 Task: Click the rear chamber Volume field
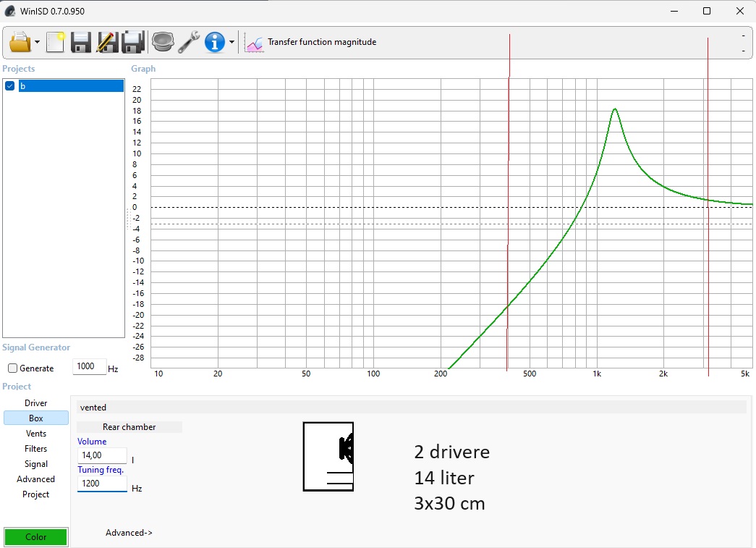102,455
